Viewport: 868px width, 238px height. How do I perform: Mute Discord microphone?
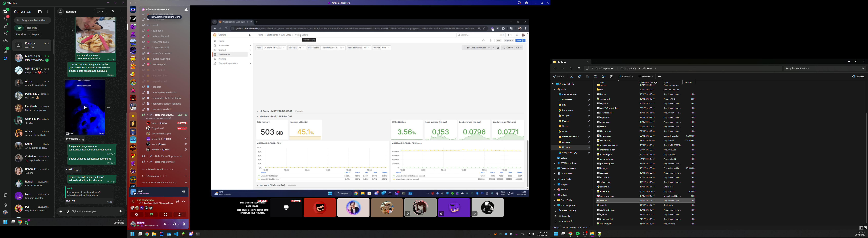click(x=165, y=224)
